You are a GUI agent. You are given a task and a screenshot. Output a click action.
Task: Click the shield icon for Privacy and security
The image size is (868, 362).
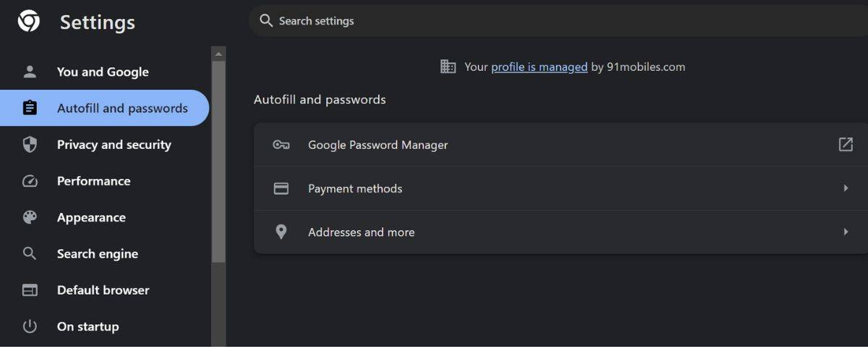[x=30, y=144]
